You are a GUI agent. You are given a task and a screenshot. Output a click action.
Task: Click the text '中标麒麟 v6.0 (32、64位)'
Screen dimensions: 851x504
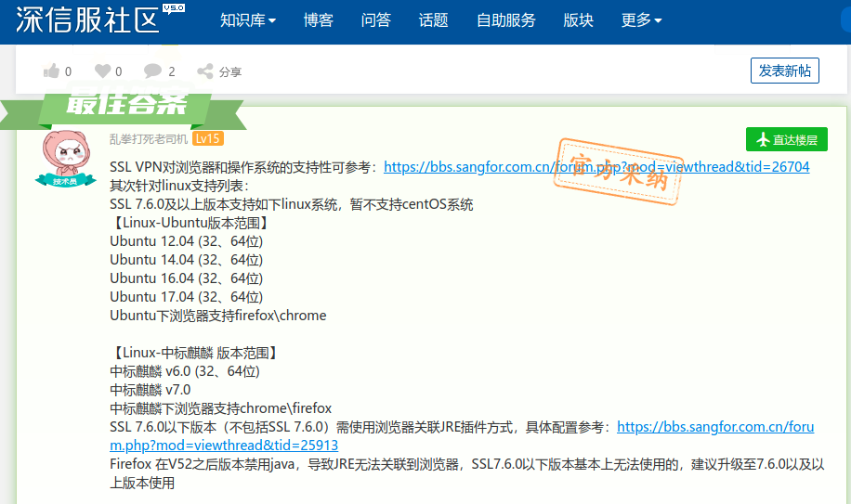pyautogui.click(x=185, y=371)
